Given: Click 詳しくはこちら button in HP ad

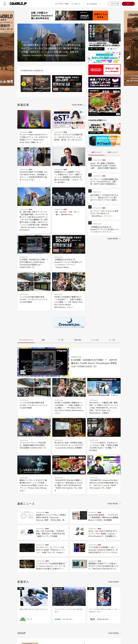Looking at the screenshot, I should tap(96, 49).
